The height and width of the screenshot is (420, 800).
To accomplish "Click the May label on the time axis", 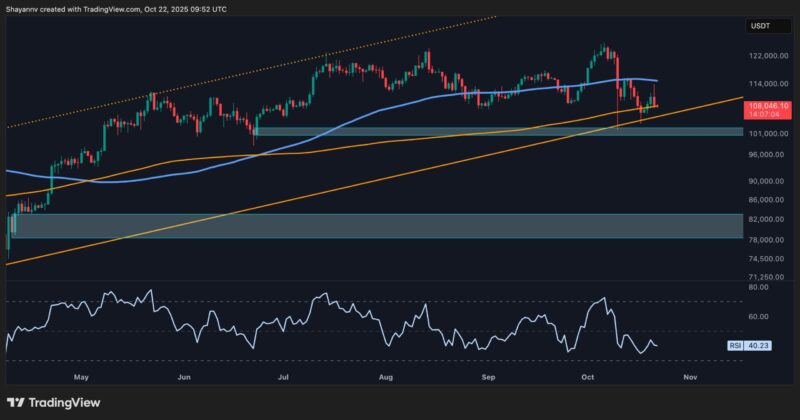I will coord(82,379).
